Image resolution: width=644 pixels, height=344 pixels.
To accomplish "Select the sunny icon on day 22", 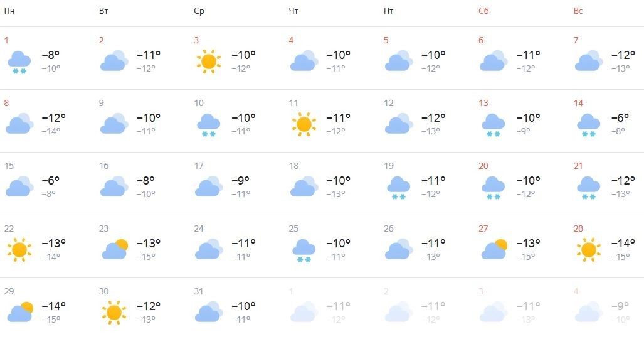I will (x=19, y=250).
